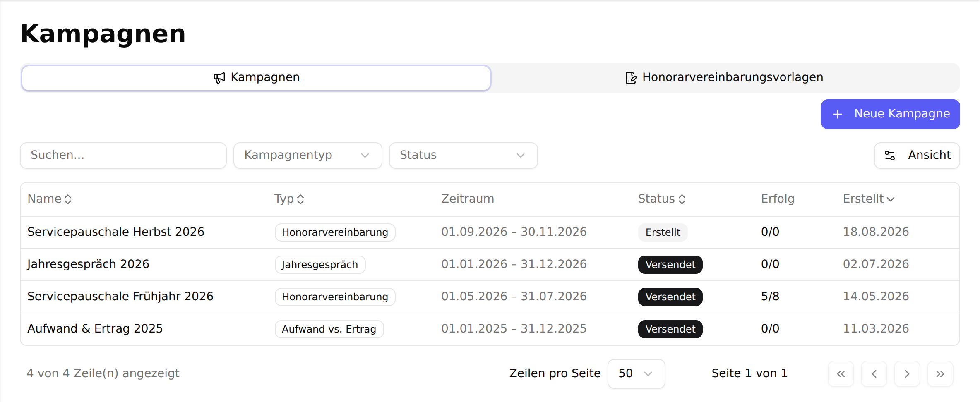
Task: Open the Ansicht view options
Action: [917, 156]
